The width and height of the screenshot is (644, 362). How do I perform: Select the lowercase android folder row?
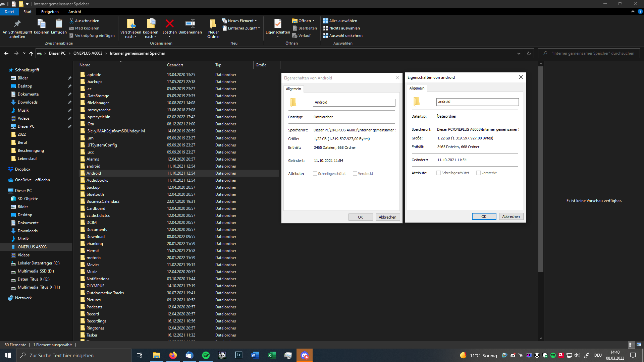[x=178, y=166]
